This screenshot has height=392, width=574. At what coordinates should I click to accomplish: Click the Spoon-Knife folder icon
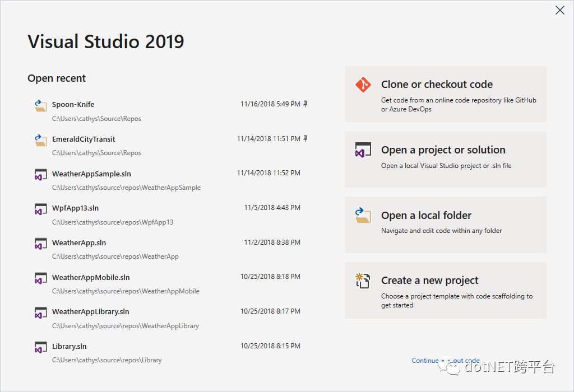click(x=40, y=106)
